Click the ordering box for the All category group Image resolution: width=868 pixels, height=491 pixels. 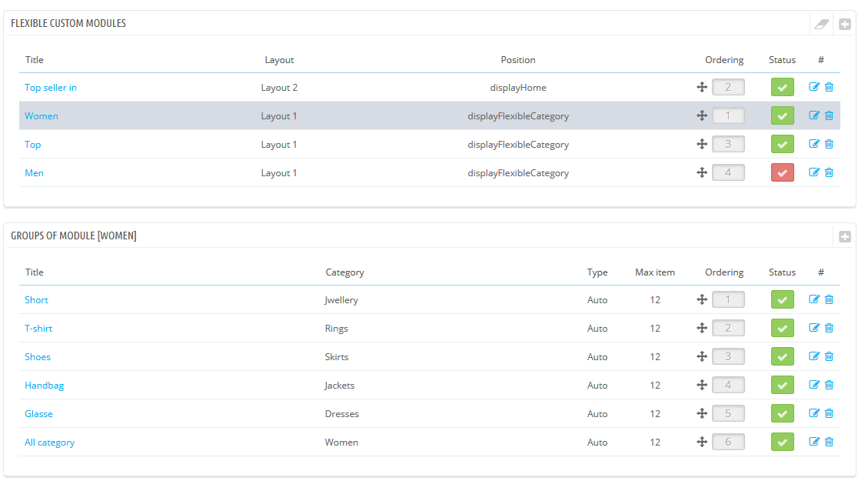click(x=728, y=443)
